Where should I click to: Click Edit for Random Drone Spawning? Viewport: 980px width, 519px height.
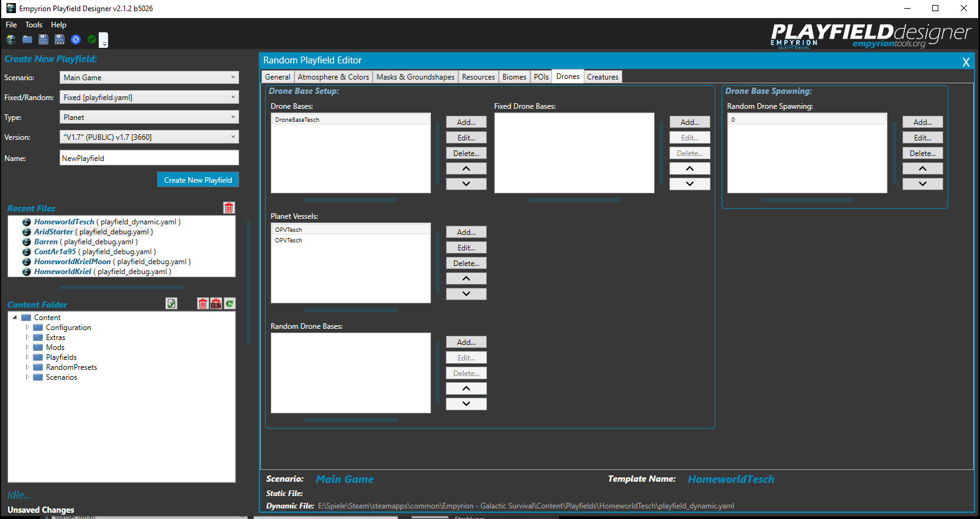click(x=923, y=138)
